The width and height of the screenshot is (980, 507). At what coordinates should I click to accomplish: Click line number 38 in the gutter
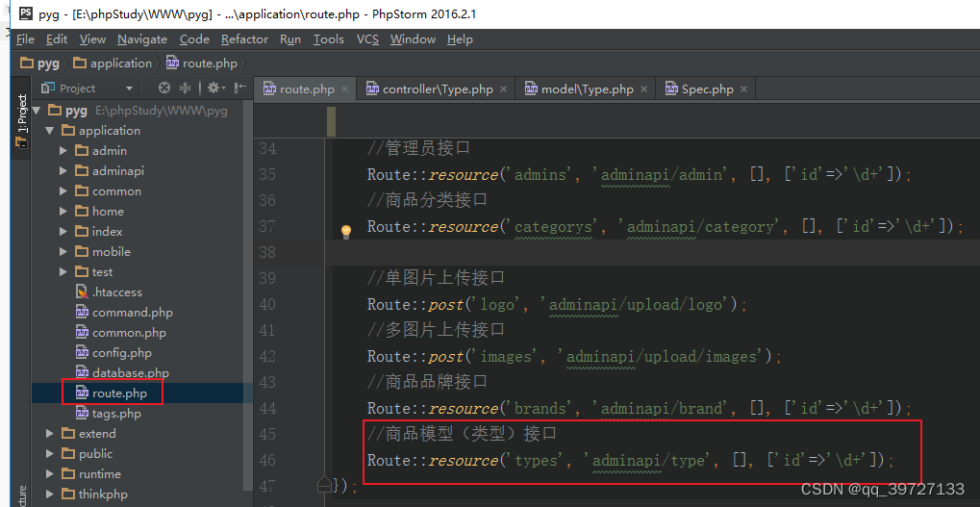click(267, 252)
